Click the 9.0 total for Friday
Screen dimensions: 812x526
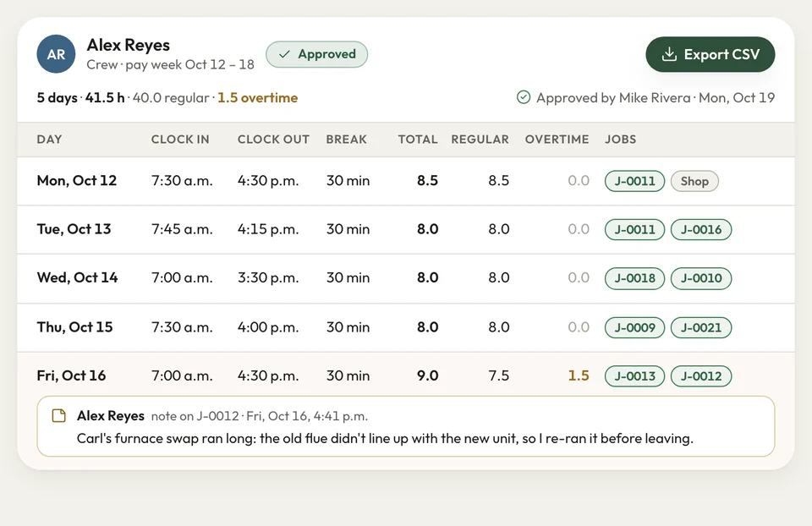click(427, 375)
